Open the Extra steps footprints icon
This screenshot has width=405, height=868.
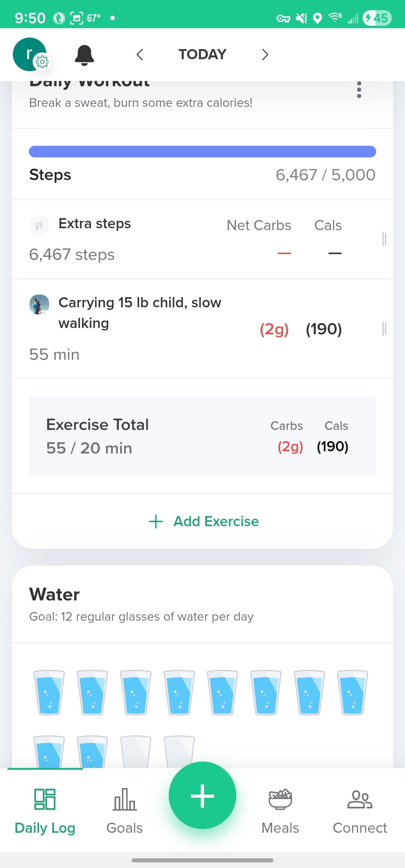(x=39, y=225)
